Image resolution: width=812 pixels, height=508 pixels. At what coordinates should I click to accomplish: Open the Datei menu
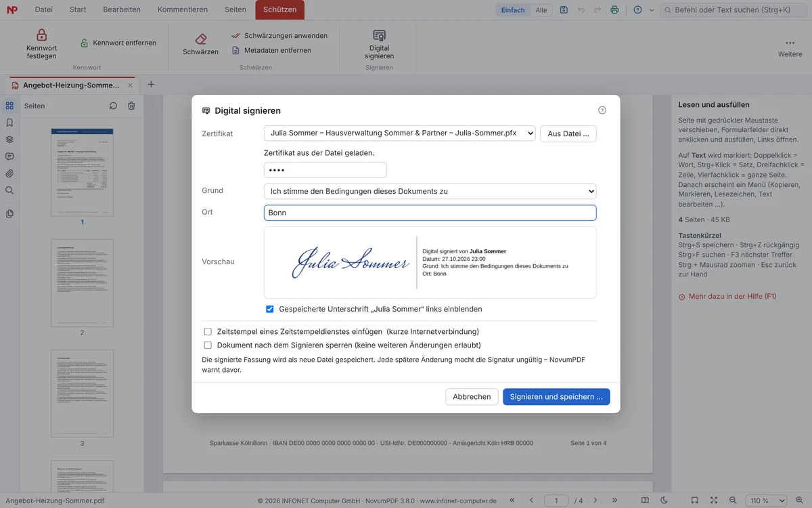pos(43,9)
